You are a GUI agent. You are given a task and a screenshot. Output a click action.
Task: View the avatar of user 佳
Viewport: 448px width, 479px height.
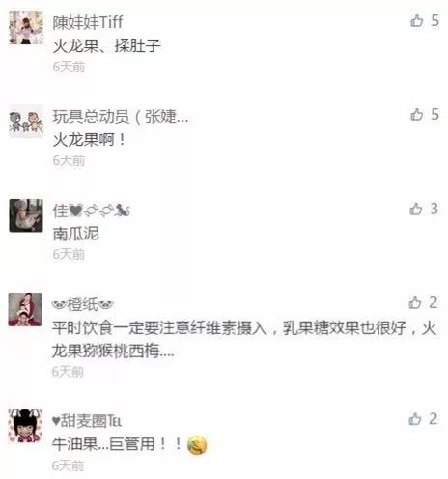(26, 215)
